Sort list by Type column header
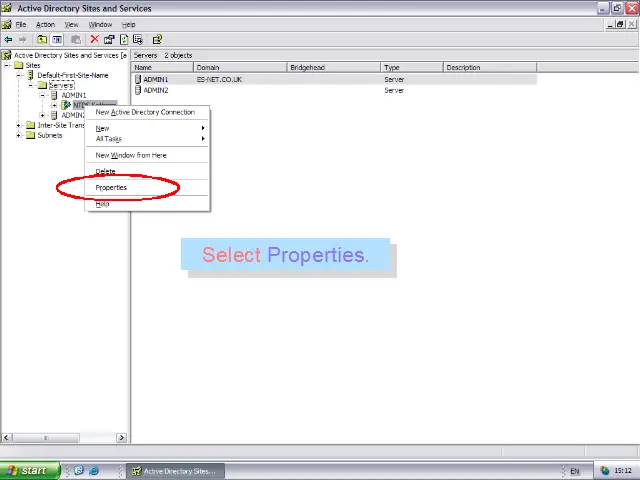Screen dimensions: 640x480 click(412, 67)
